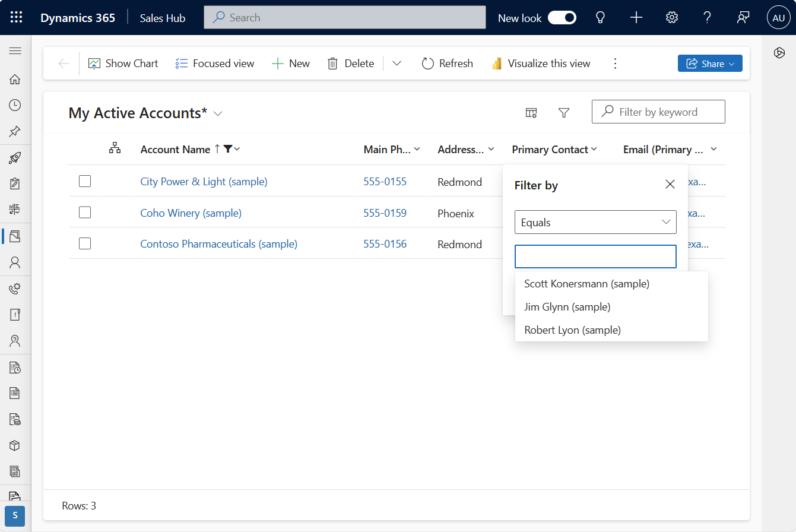
Task: Open the S area switcher at bottom
Action: tap(15, 515)
